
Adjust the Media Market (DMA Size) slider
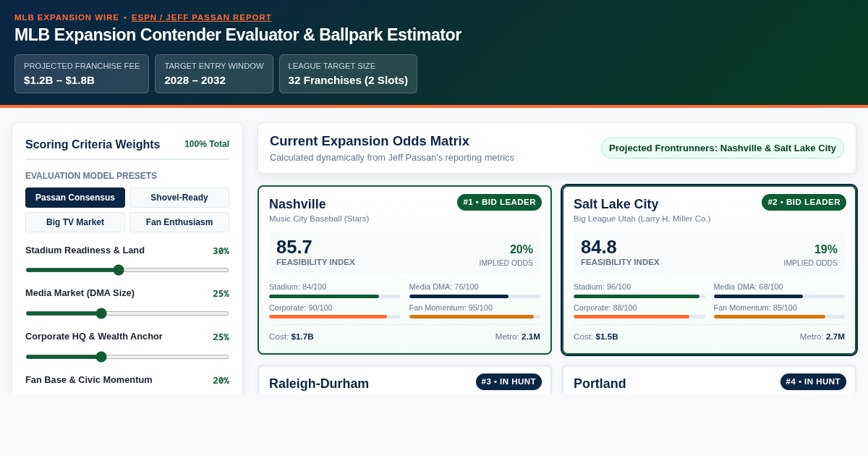127,313
